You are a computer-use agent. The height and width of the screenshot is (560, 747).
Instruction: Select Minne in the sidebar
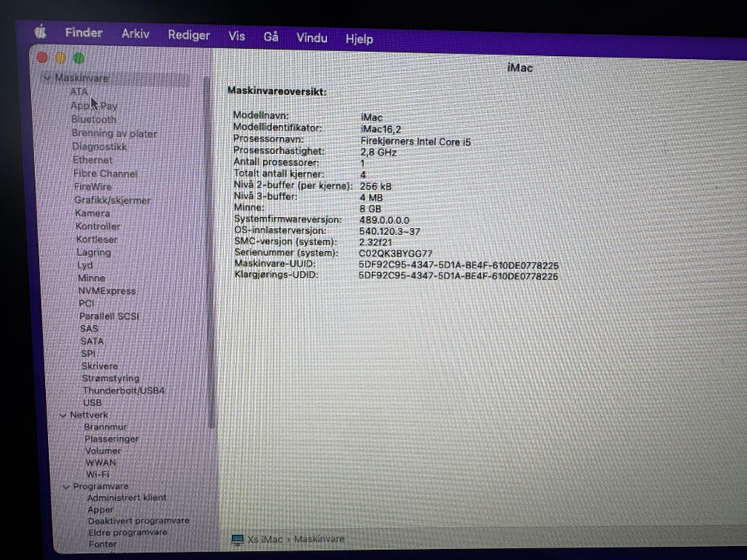click(92, 278)
